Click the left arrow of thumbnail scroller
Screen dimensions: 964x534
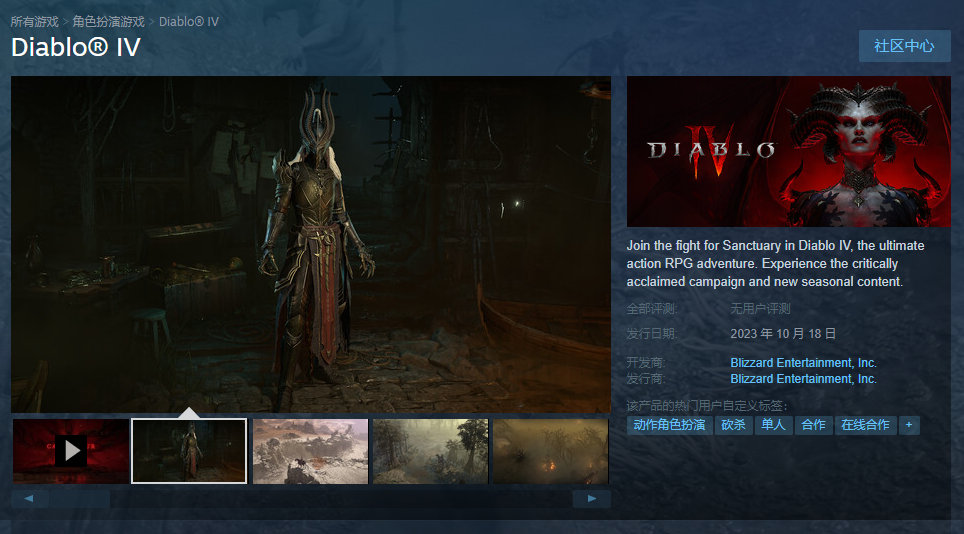[x=30, y=498]
